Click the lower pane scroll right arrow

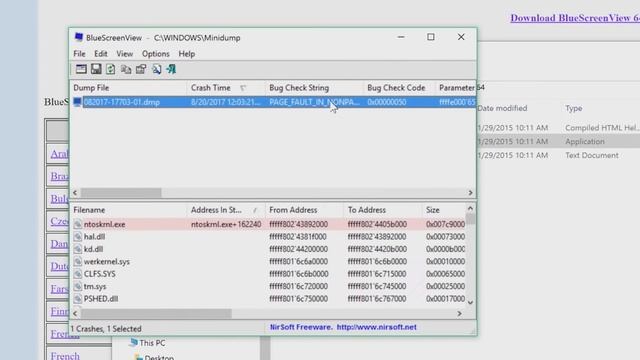click(x=460, y=313)
